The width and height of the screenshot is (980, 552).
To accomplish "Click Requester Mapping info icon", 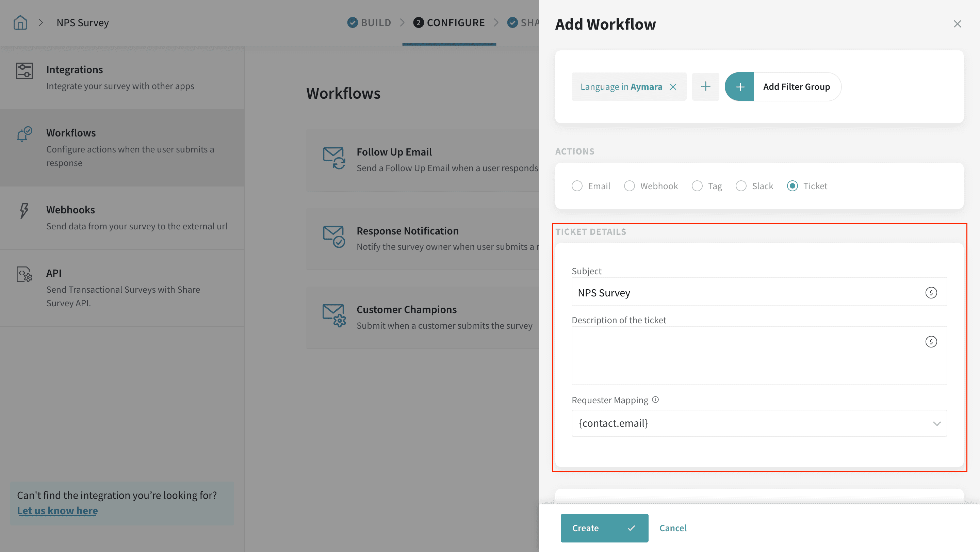I will click(655, 400).
